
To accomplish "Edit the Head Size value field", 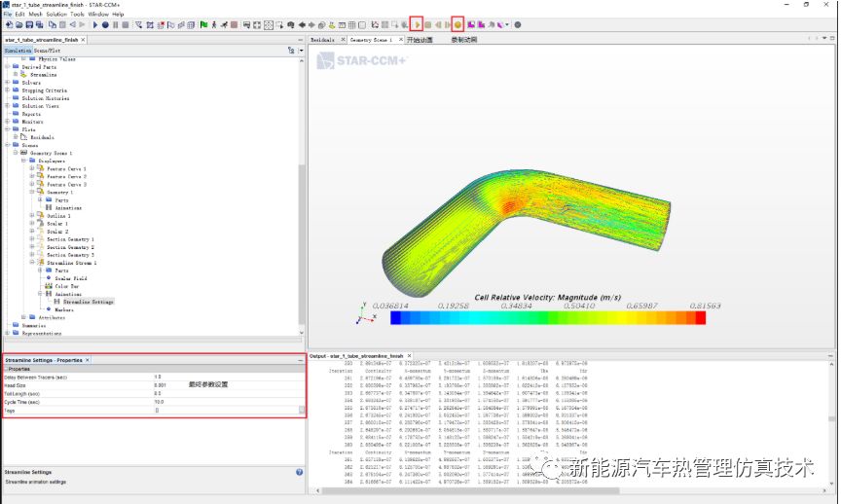I will (230, 385).
